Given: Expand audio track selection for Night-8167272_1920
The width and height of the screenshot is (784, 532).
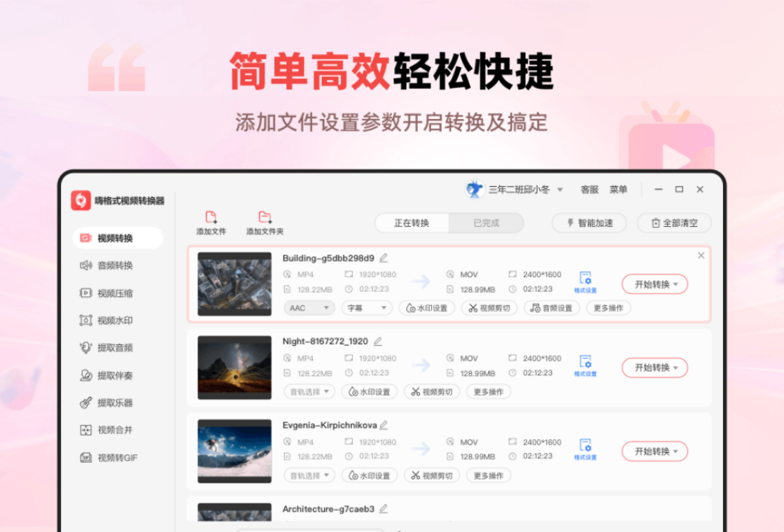Looking at the screenshot, I should [x=309, y=392].
